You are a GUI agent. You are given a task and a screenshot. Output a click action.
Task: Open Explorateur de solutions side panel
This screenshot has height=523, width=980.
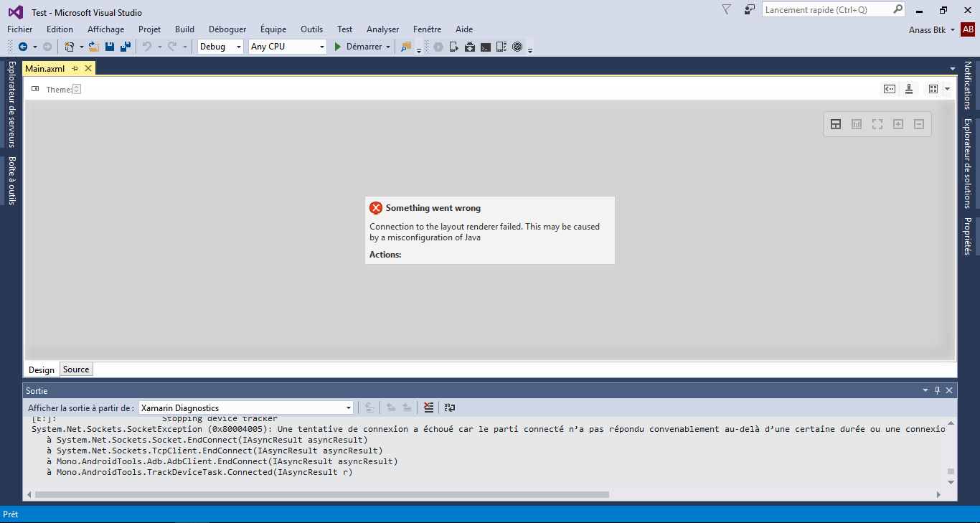click(x=967, y=163)
